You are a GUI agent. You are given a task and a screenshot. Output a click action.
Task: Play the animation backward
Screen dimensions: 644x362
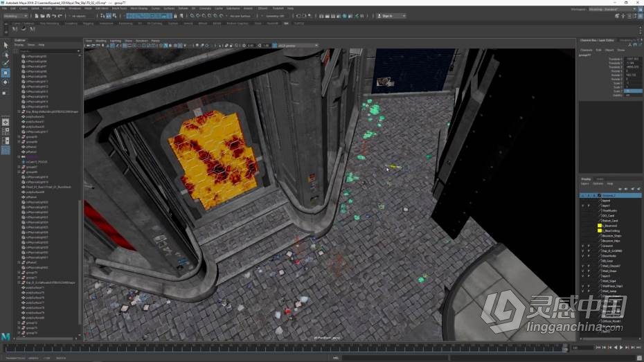click(x=615, y=347)
